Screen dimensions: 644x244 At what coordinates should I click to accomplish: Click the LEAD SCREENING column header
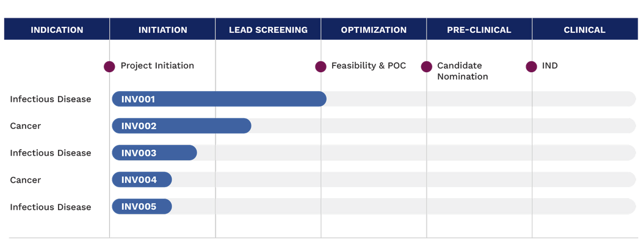268,29
